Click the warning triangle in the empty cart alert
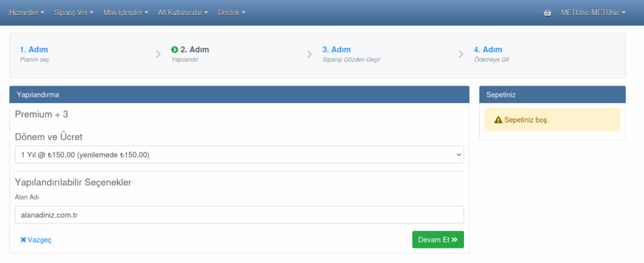Image resolution: width=644 pixels, height=263 pixels. coord(498,120)
